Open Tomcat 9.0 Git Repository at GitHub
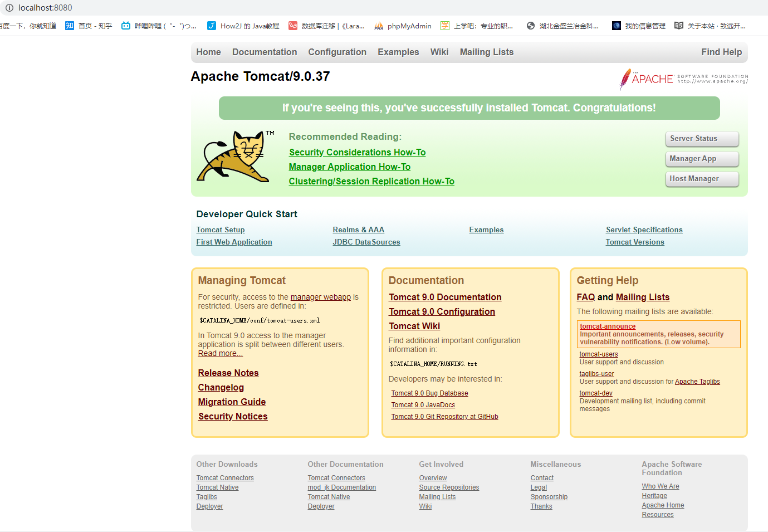 [x=444, y=417]
